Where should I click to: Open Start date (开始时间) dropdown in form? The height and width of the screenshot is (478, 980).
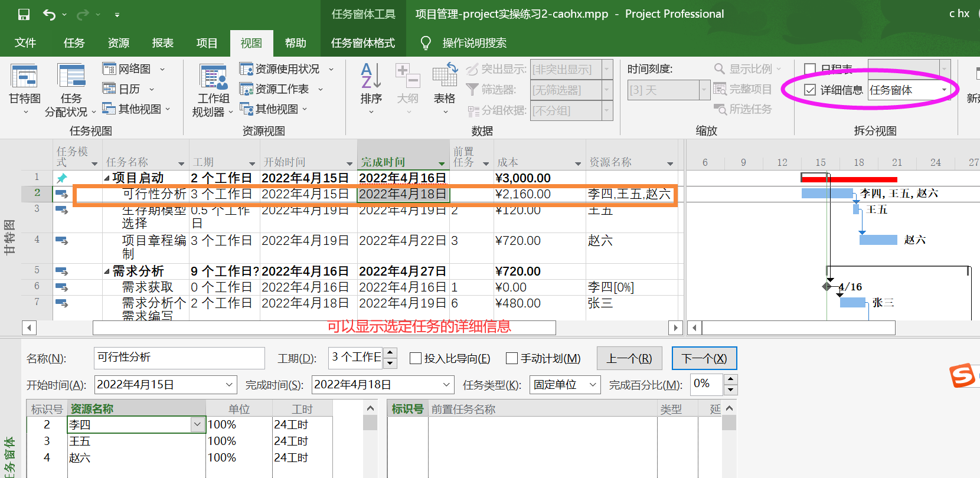(x=230, y=385)
